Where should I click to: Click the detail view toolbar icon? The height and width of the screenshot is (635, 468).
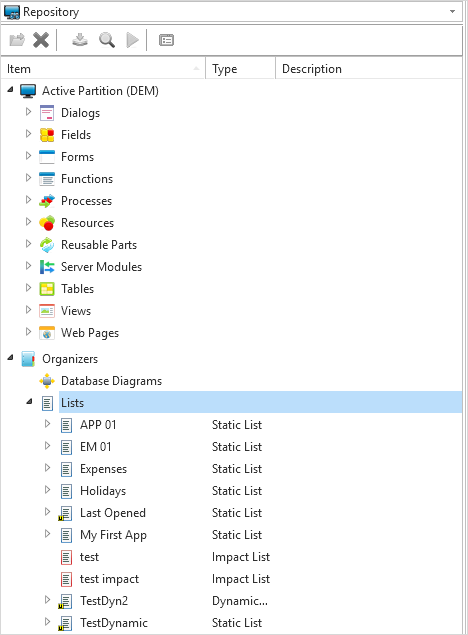pyautogui.click(x=166, y=40)
